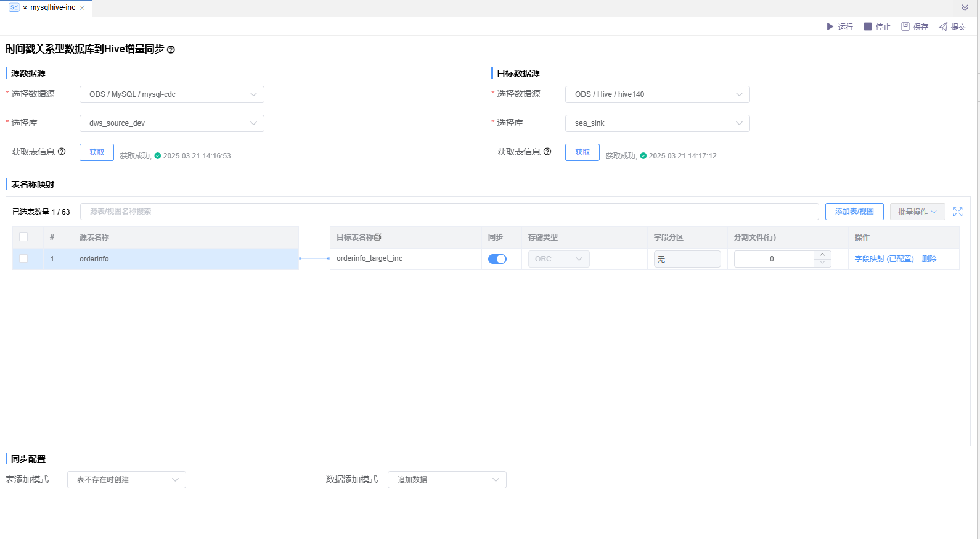Toggle the sync switch for orderinfo
The image size is (980, 539).
pos(497,259)
